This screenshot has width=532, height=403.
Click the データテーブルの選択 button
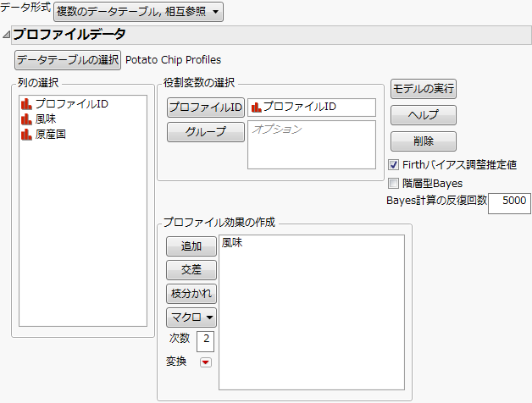tap(68, 60)
